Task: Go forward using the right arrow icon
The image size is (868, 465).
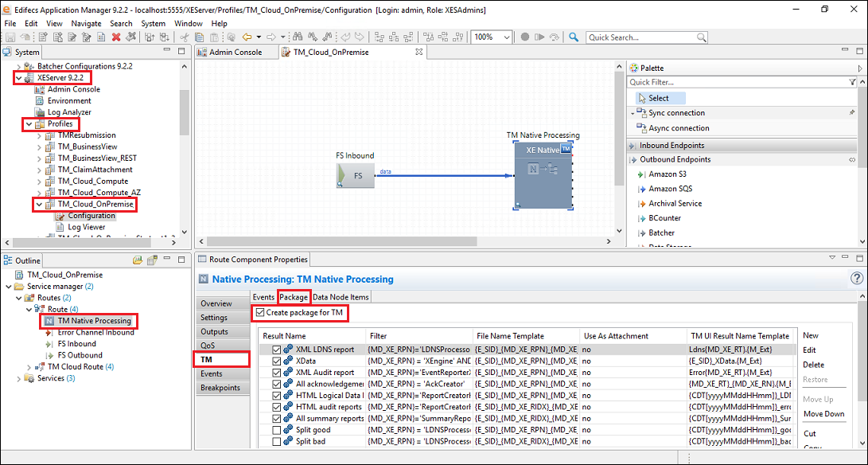Action: tap(271, 37)
